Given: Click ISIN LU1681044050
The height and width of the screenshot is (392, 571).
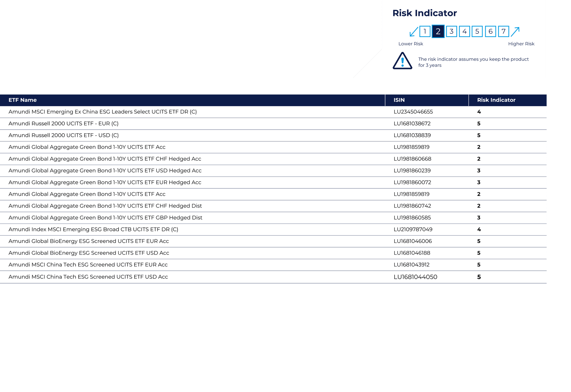Looking at the screenshot, I should click(415, 277).
